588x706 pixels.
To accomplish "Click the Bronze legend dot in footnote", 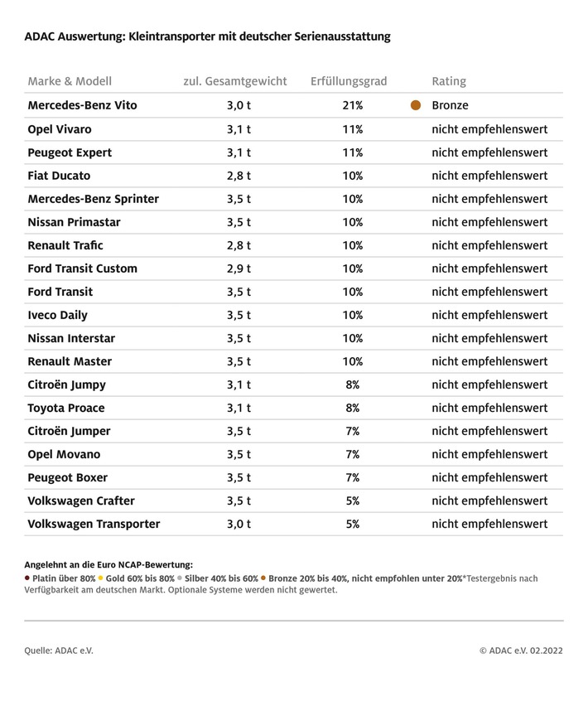I will (263, 578).
